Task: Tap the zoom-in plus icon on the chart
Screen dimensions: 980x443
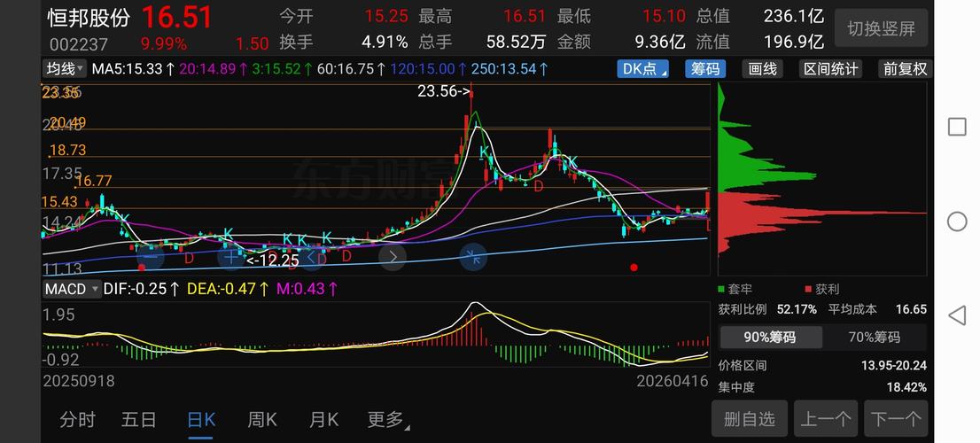Action: (231, 256)
